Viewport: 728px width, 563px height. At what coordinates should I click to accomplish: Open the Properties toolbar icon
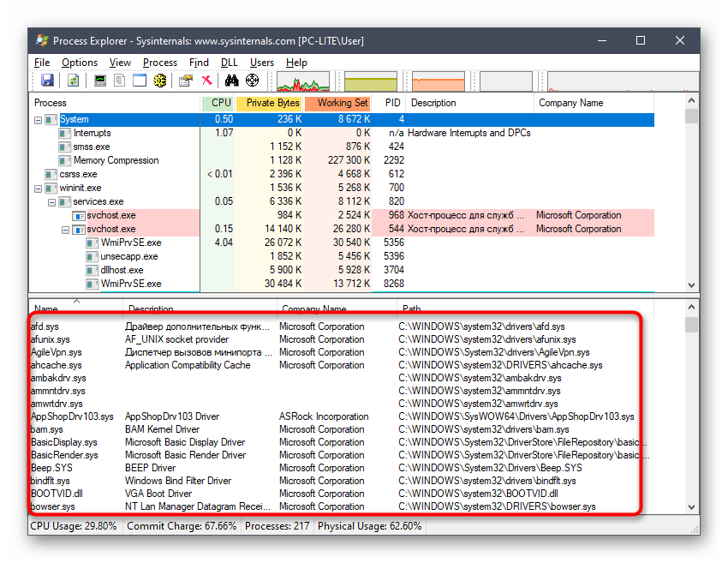[x=186, y=81]
